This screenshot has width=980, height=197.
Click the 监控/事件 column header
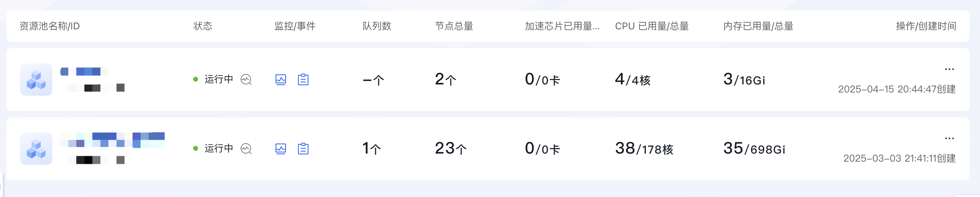(x=295, y=26)
